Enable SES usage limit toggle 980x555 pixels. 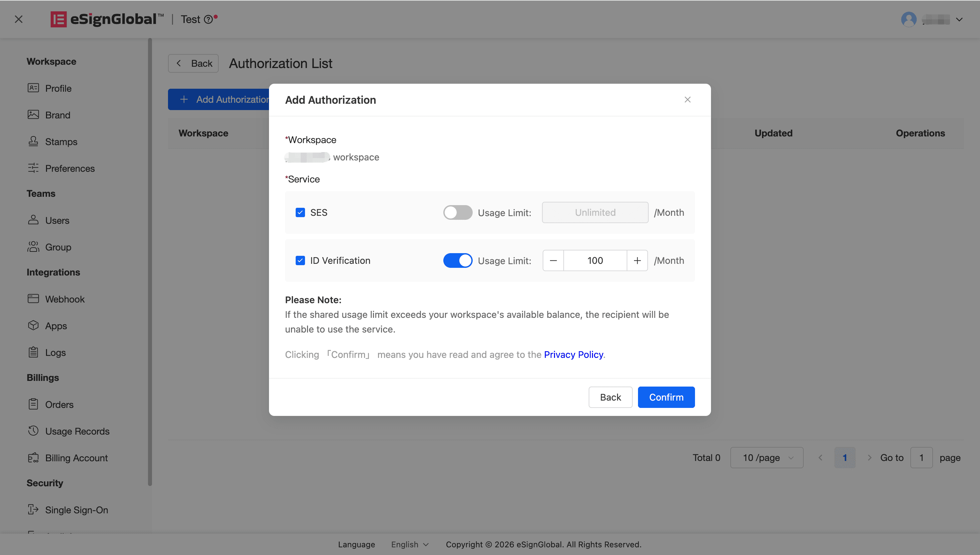tap(457, 212)
